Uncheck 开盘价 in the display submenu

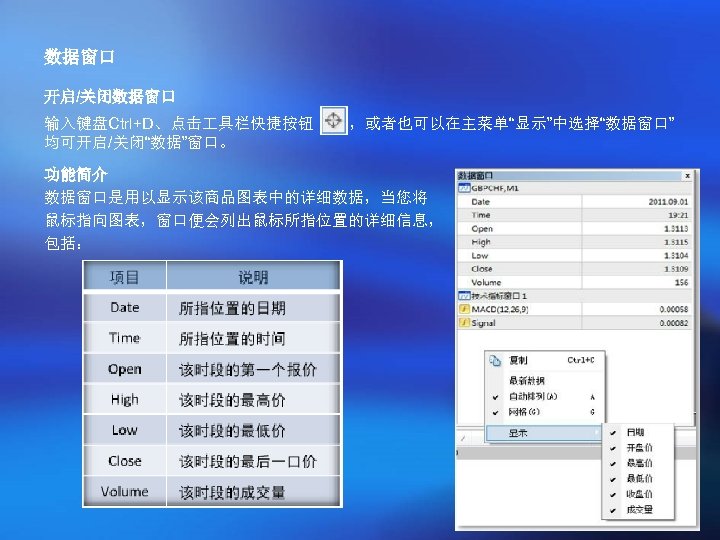[x=638, y=448]
